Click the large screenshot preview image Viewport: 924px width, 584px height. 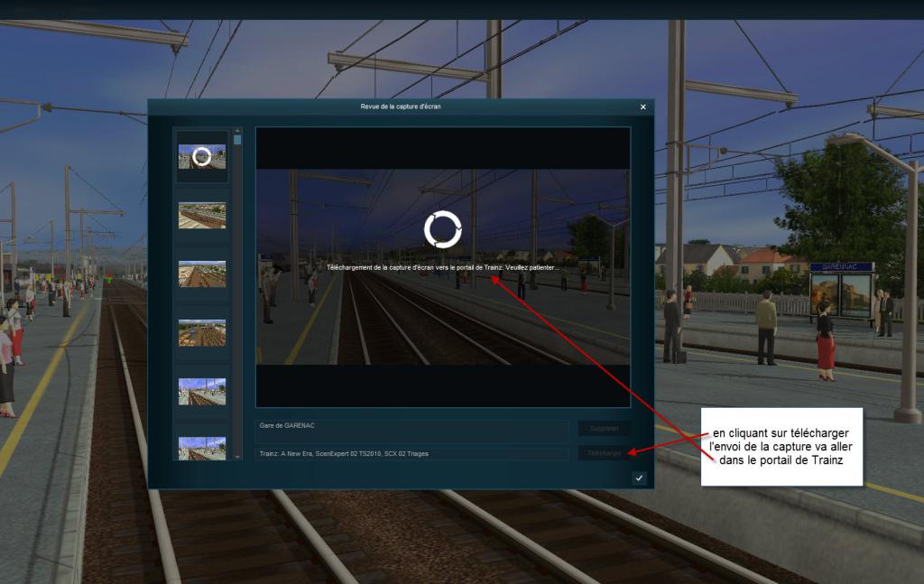tap(443, 267)
